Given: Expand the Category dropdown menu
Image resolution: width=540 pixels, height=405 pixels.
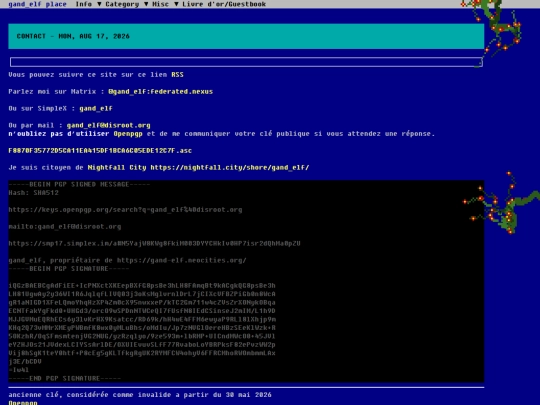Looking at the screenshot, I should pos(126,4).
